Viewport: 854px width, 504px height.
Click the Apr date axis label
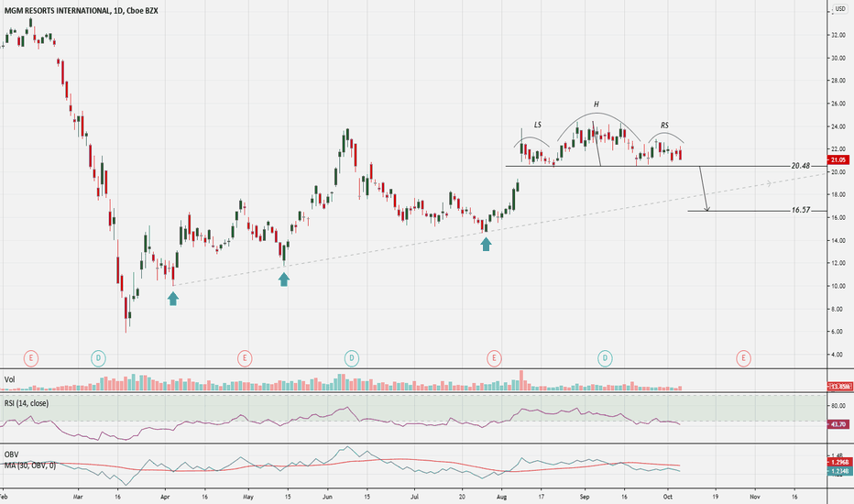pyautogui.click(x=166, y=497)
